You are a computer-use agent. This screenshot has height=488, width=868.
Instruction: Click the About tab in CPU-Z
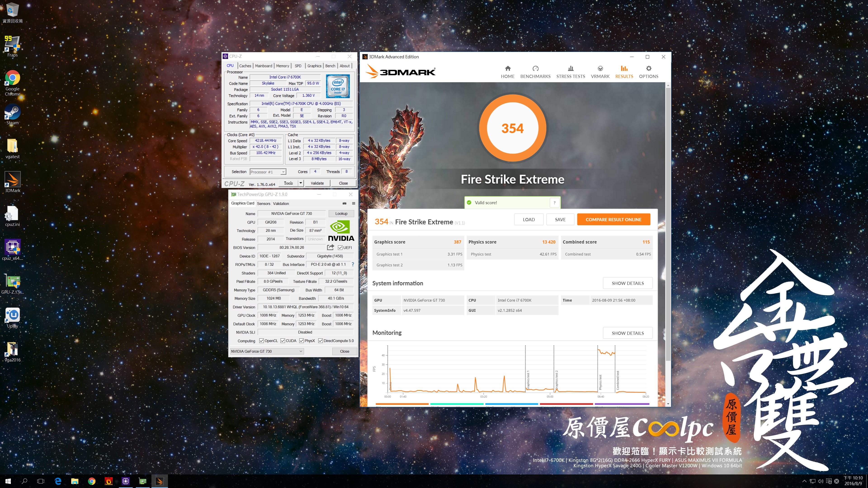[x=344, y=66]
